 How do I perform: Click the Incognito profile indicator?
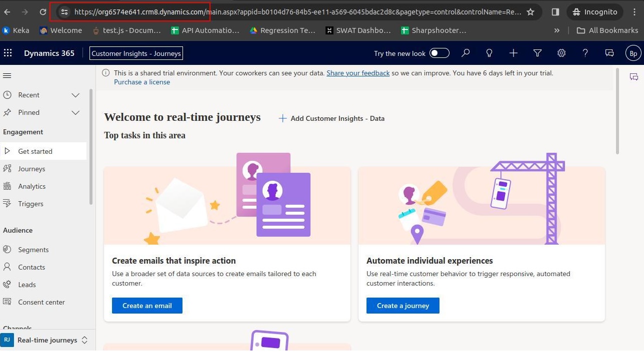[x=594, y=12]
